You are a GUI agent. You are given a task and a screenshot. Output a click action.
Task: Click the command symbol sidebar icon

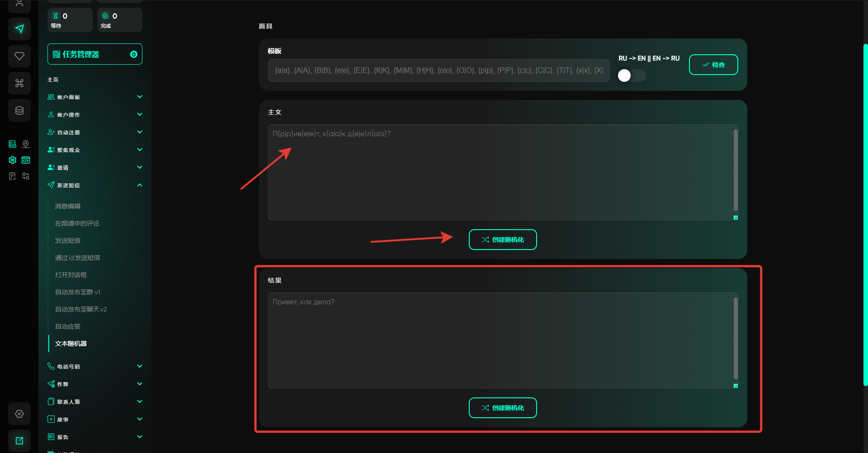[x=19, y=83]
